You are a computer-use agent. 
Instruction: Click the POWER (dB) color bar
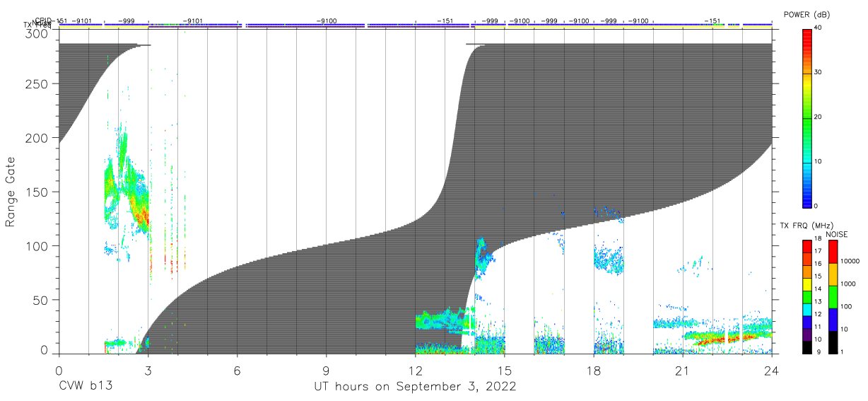click(x=807, y=117)
